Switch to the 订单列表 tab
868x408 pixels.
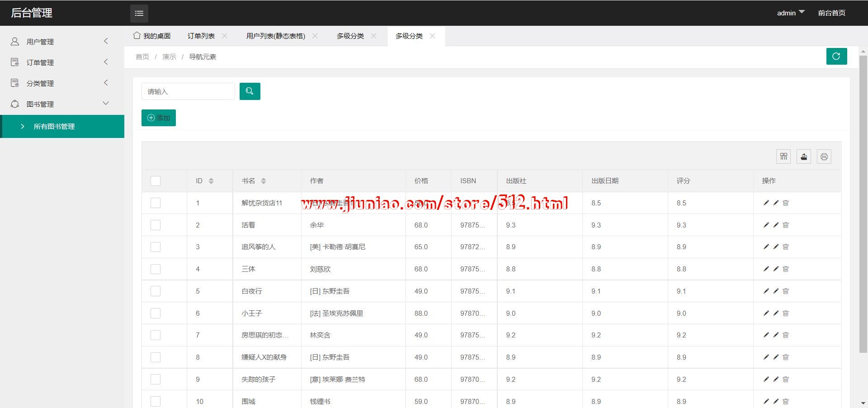201,36
